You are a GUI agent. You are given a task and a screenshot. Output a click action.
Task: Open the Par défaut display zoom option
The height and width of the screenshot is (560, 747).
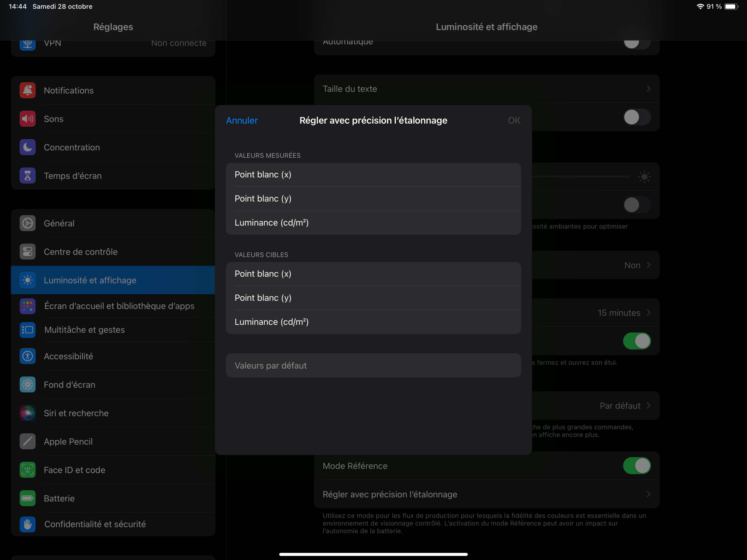coord(624,405)
